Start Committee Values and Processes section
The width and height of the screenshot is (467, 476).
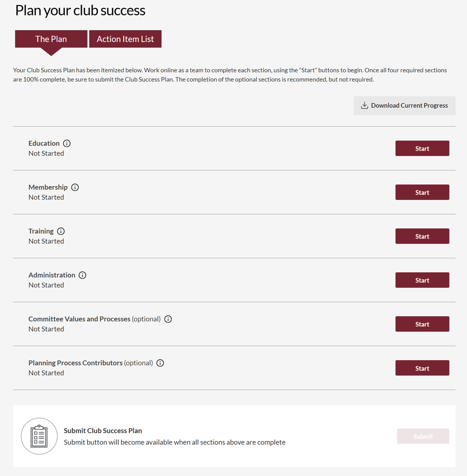click(422, 324)
